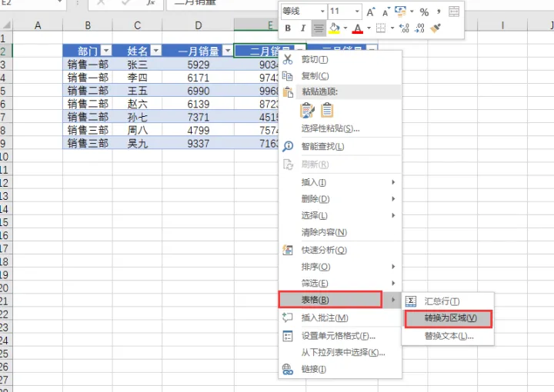Click cell containing 赵六
554x392 pixels.
138,104
